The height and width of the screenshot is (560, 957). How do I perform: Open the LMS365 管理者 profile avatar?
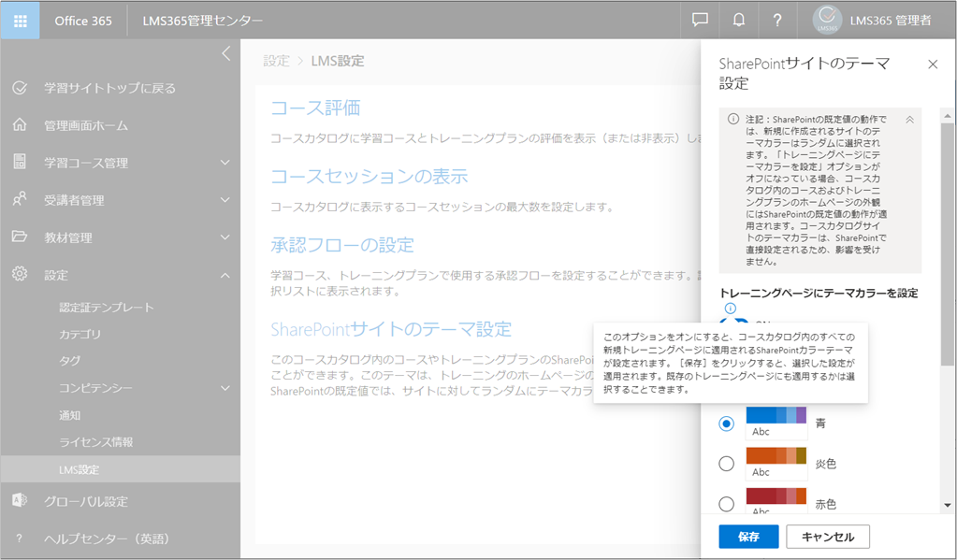[827, 21]
